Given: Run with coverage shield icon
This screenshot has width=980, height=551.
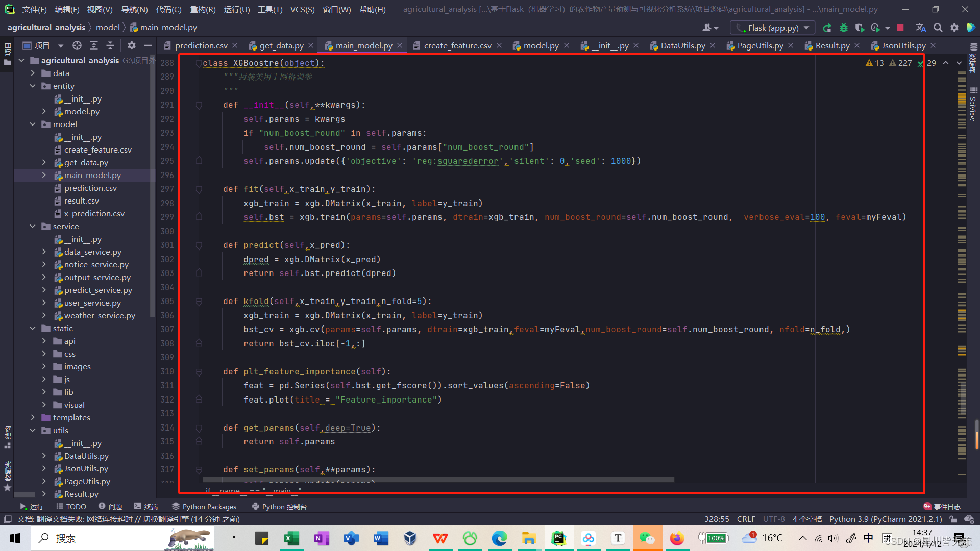Looking at the screenshot, I should (x=860, y=28).
